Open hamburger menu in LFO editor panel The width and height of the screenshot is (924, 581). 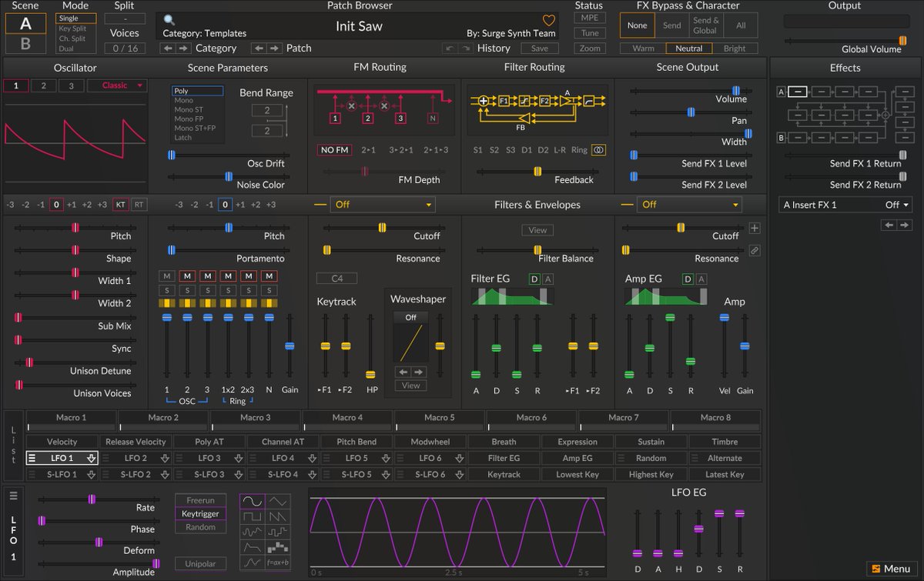coord(13,494)
